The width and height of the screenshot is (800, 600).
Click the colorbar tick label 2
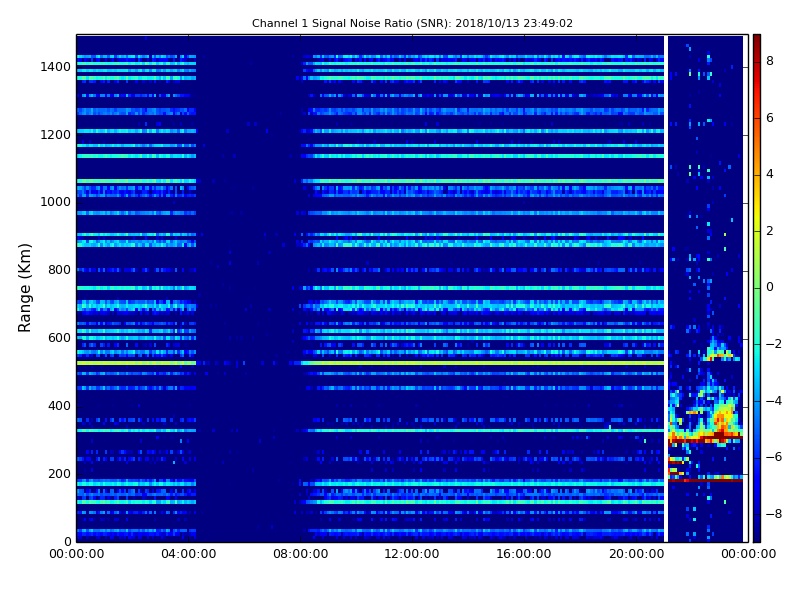click(770, 231)
